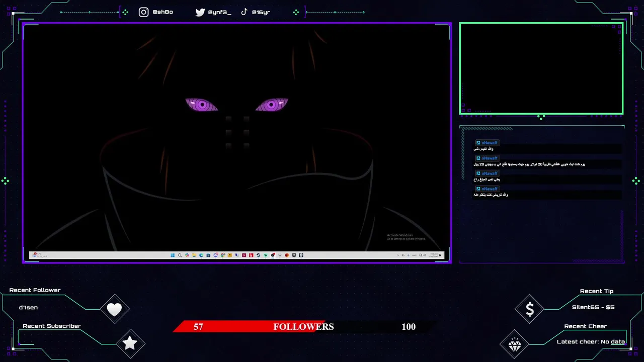Viewport: 644px width, 362px height.
Task: Click the dollar sign icon beside Recent Tip
Action: coord(530,310)
